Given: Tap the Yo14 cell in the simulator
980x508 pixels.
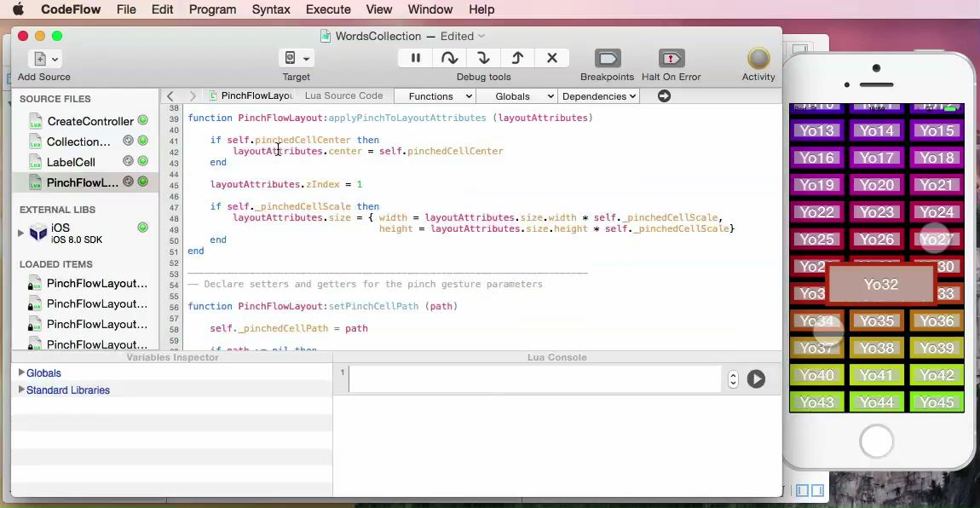Looking at the screenshot, I should (876, 130).
